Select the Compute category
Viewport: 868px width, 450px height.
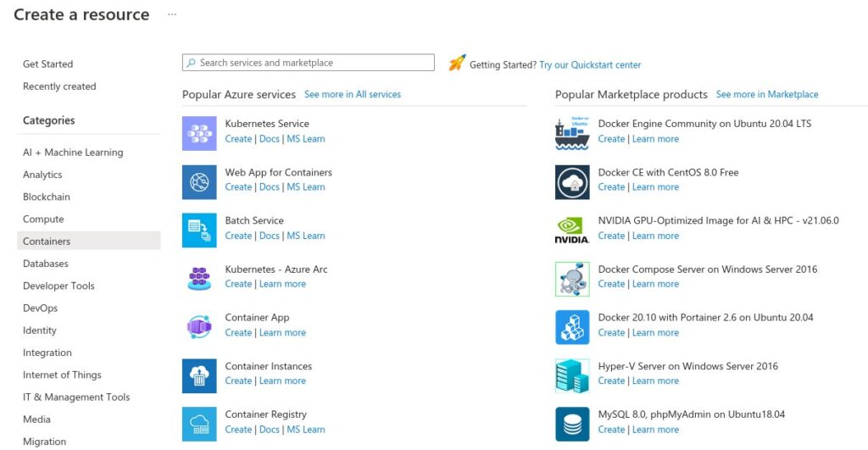[x=43, y=219]
